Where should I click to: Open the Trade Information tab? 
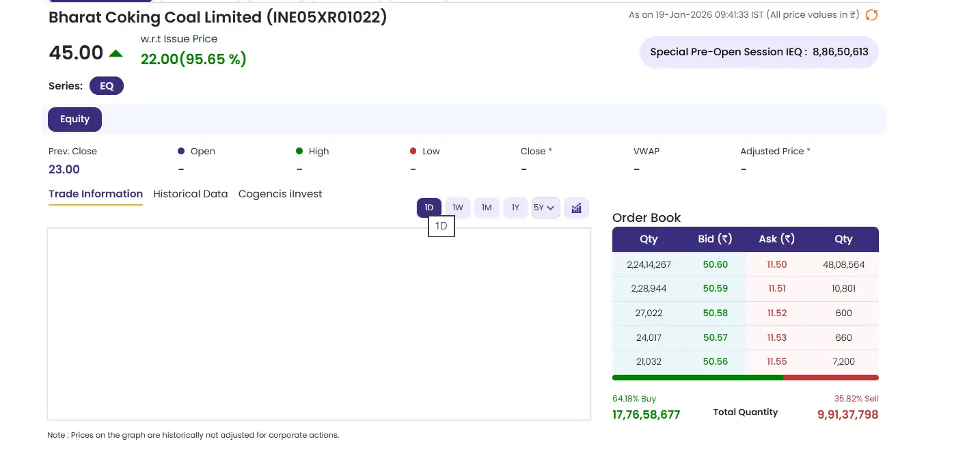(x=96, y=194)
